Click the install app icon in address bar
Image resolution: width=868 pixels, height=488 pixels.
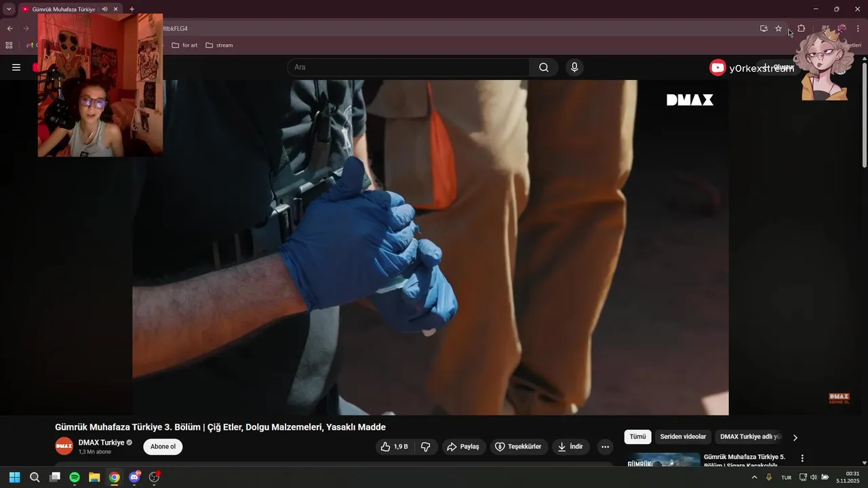[764, 28]
